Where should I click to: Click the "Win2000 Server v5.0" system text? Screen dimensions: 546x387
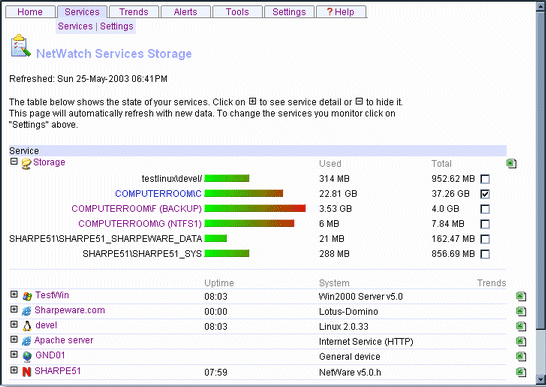coord(361,296)
